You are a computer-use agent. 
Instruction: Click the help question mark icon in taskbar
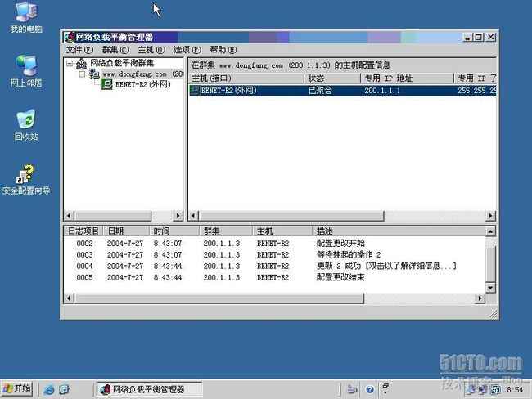(x=370, y=389)
